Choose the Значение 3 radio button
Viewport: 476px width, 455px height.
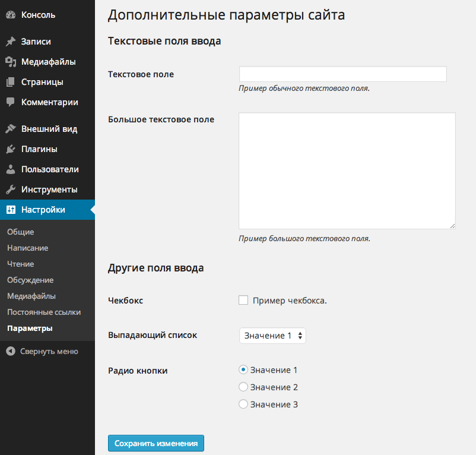[x=243, y=405]
